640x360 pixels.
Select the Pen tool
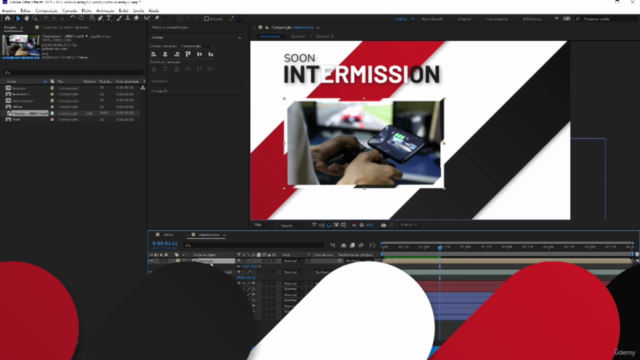pyautogui.click(x=100, y=18)
